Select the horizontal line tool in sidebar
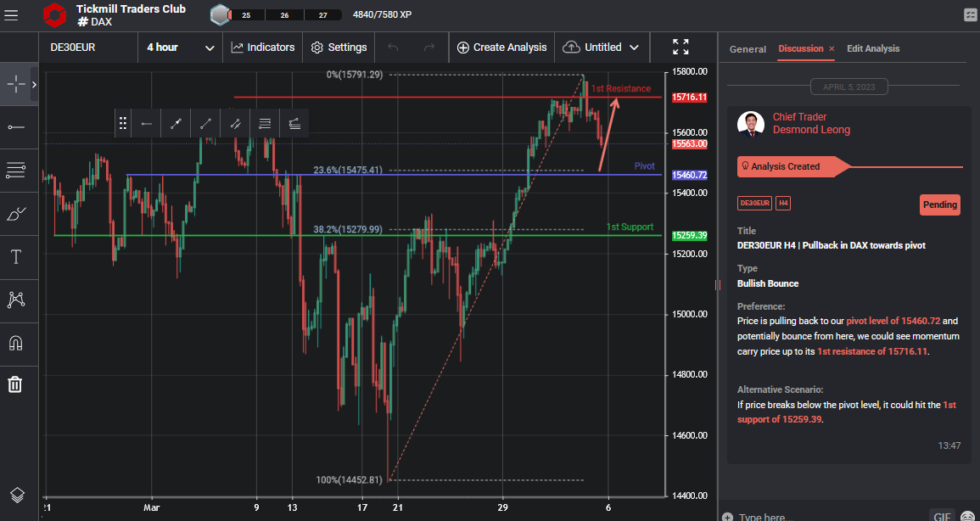This screenshot has height=521, width=980. (15, 127)
